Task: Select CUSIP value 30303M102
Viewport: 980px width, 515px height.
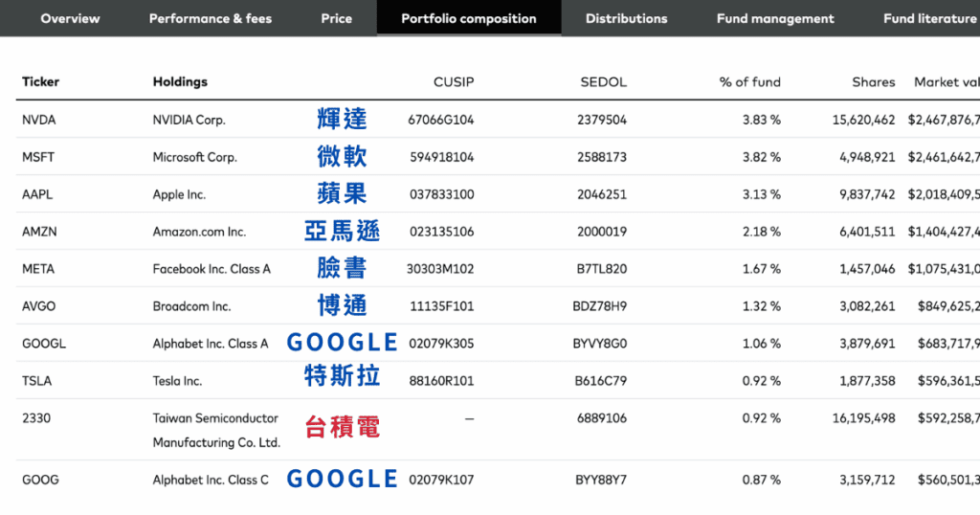Action: coord(440,269)
